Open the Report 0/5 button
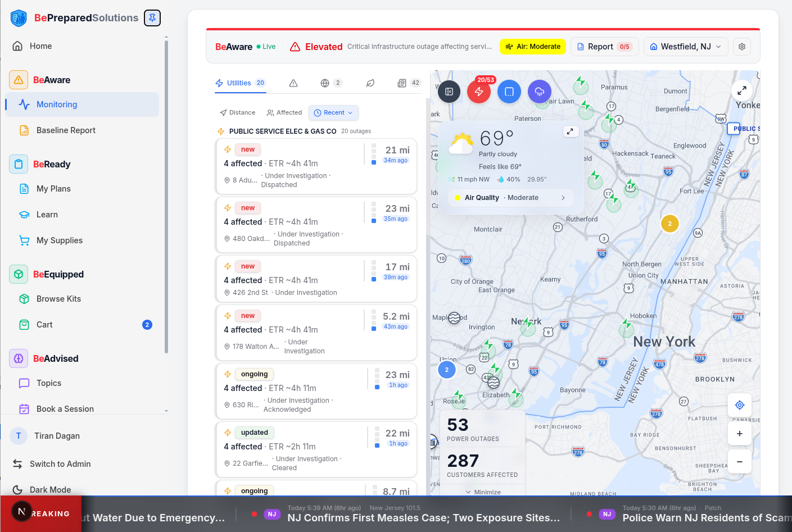The image size is (792, 532). point(605,47)
